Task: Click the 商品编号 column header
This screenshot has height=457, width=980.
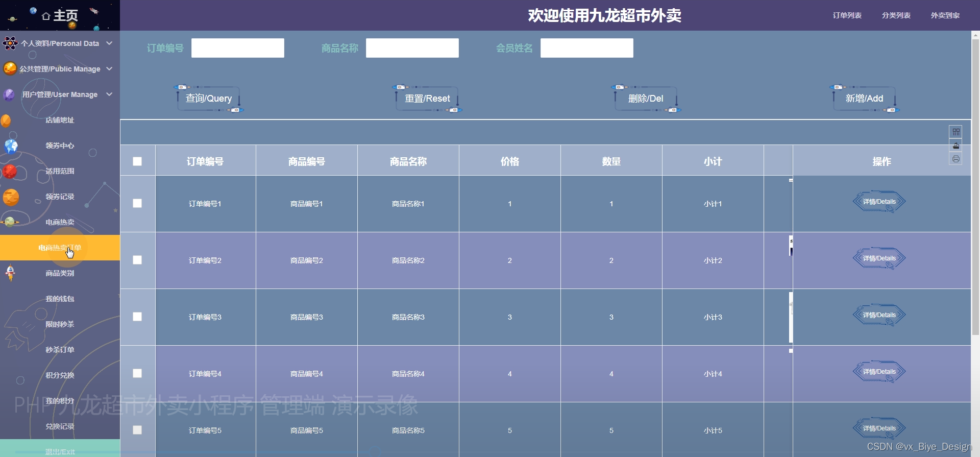Action: [x=307, y=161]
